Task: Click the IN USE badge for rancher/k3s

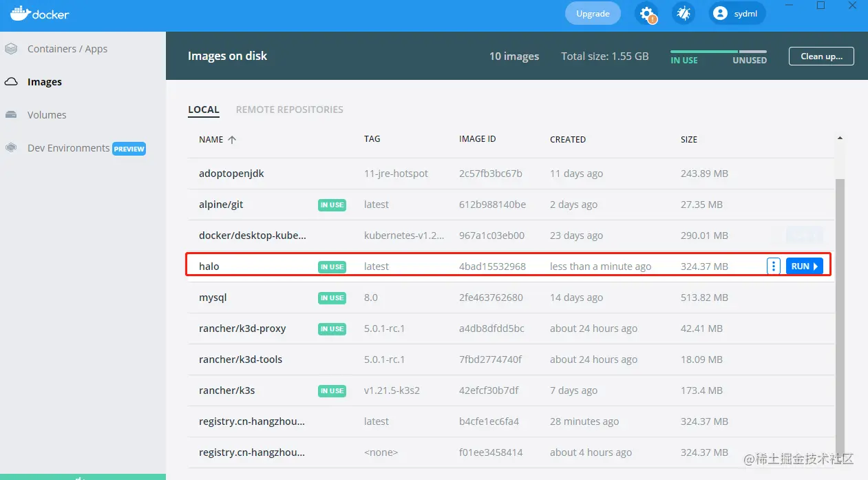Action: pos(332,390)
